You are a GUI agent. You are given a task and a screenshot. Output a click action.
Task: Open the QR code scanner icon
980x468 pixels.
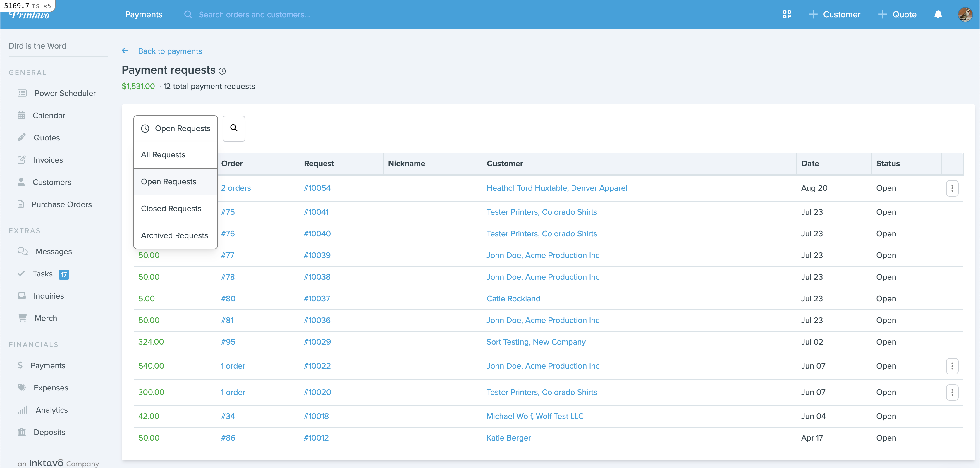coord(787,14)
